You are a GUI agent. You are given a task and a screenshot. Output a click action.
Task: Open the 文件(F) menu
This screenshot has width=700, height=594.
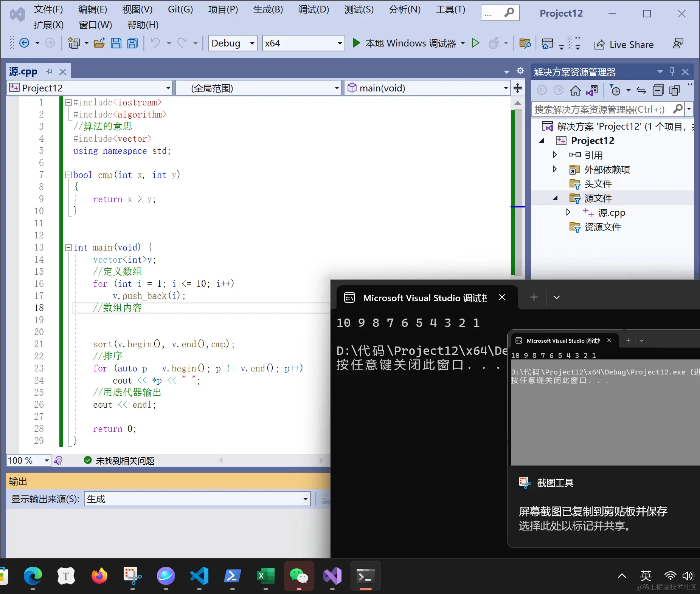point(48,9)
